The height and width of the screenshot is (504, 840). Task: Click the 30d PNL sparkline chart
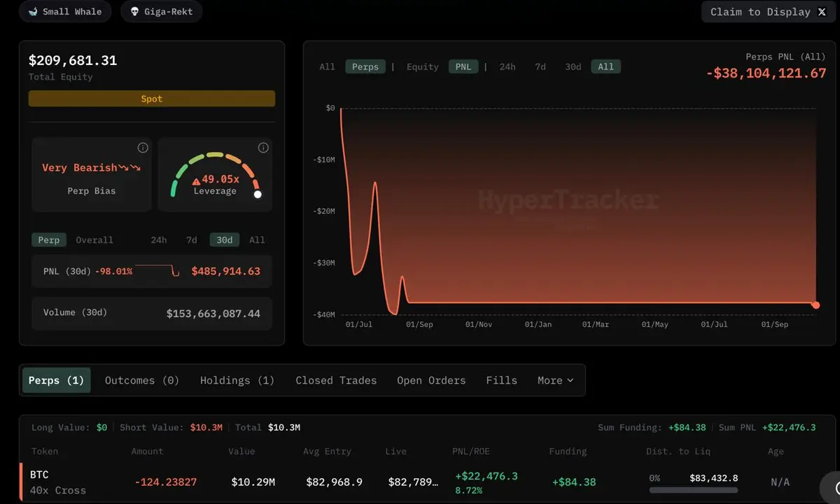pos(157,270)
